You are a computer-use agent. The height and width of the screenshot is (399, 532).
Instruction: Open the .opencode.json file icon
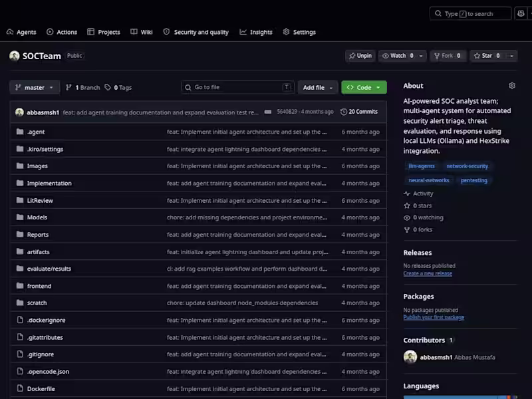point(20,371)
